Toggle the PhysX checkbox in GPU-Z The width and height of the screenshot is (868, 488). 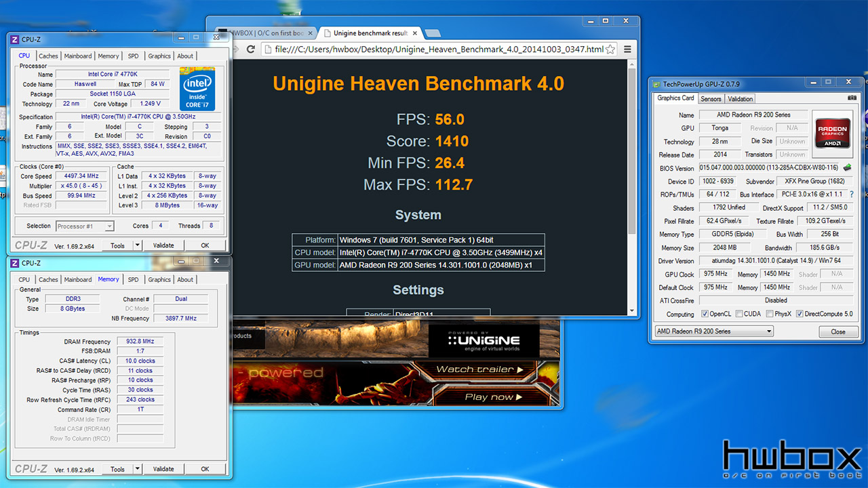pos(769,314)
